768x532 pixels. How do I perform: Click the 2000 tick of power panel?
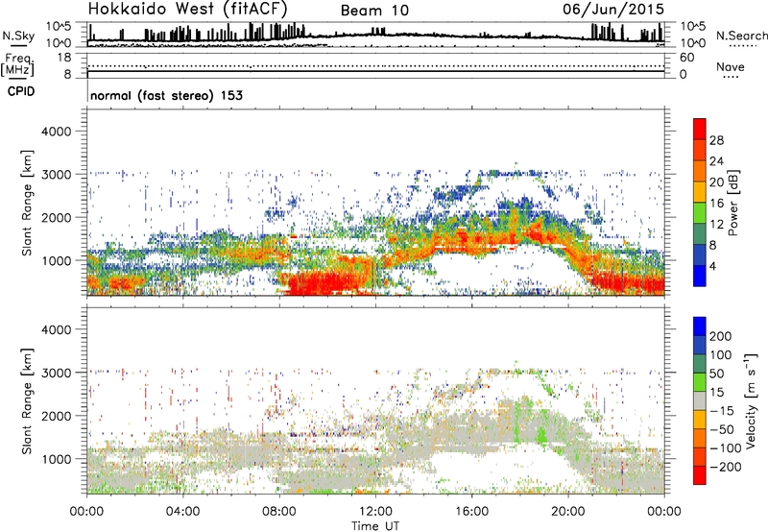(x=56, y=217)
